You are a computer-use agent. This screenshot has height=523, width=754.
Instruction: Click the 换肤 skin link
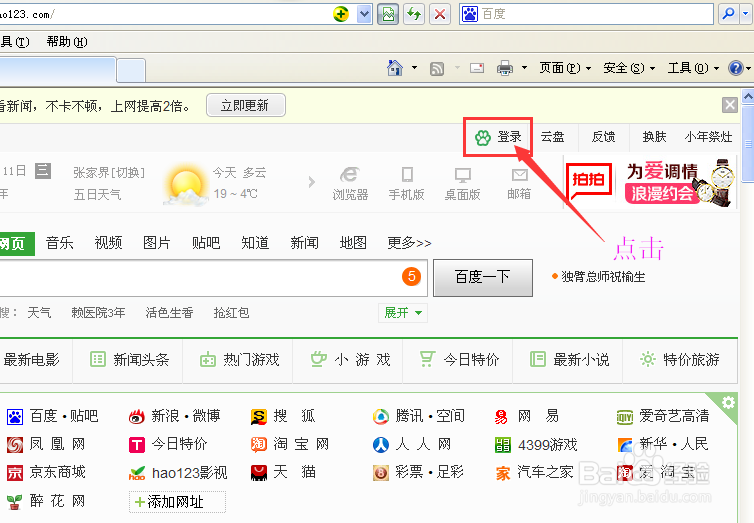(x=654, y=137)
